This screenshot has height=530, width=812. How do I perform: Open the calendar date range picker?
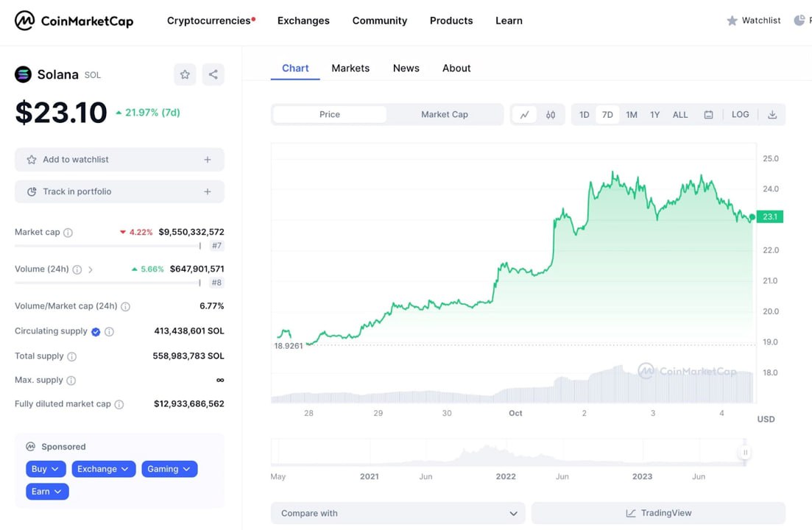point(708,115)
